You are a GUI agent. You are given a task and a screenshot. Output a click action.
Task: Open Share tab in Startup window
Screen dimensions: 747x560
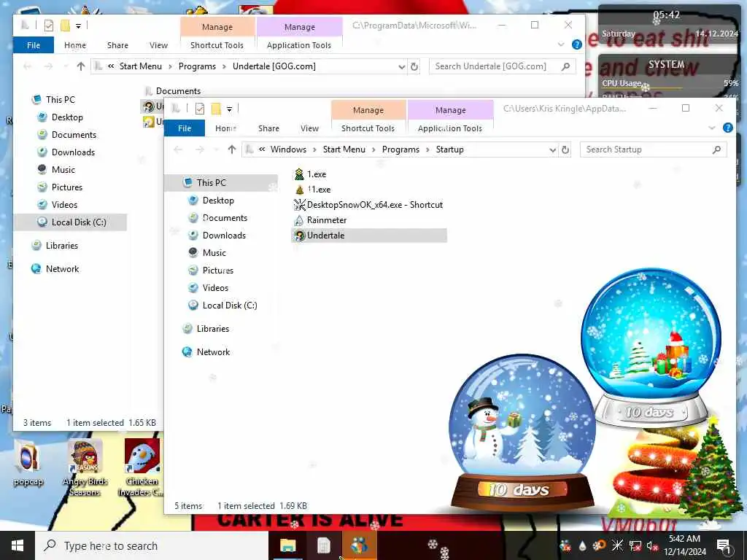[268, 128]
